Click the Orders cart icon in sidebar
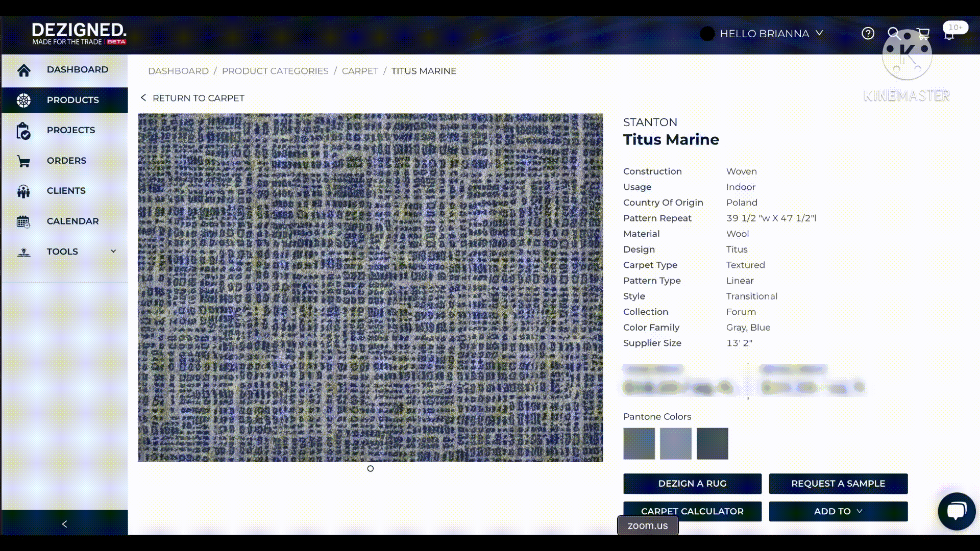The height and width of the screenshot is (551, 980). coord(23,161)
